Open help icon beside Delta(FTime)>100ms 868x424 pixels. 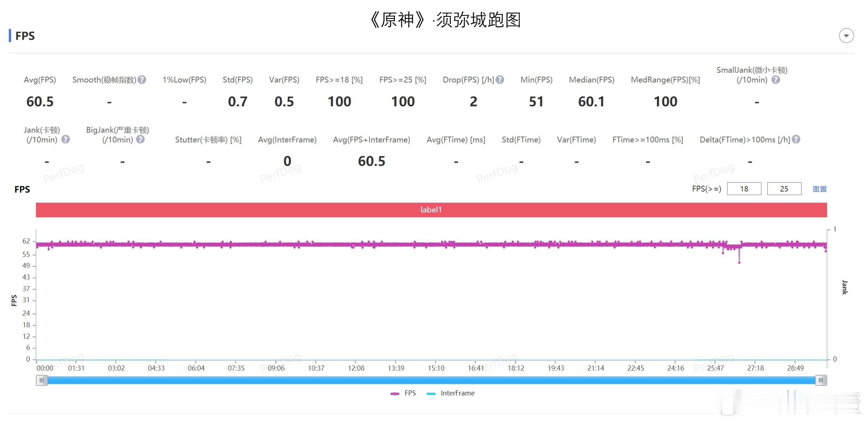pos(796,139)
